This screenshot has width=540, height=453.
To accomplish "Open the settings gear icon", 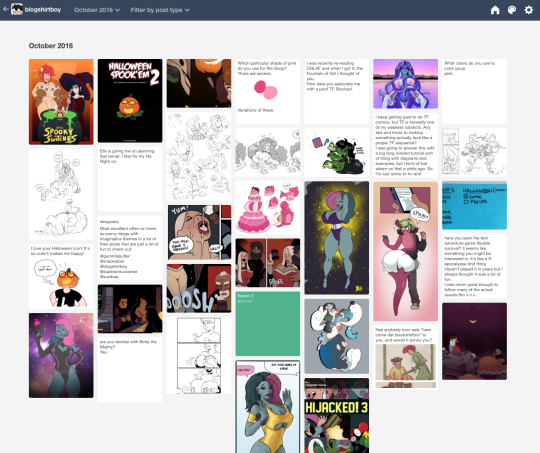I will pos(529,10).
